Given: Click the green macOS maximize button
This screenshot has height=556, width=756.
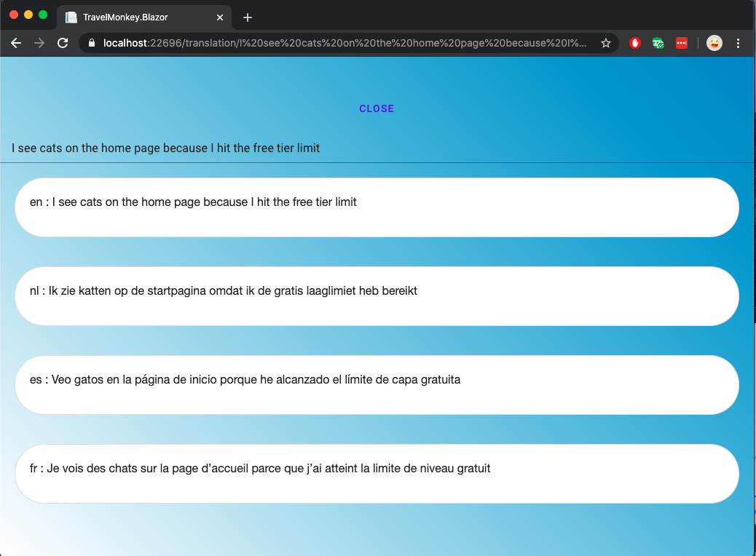Looking at the screenshot, I should coord(43,15).
